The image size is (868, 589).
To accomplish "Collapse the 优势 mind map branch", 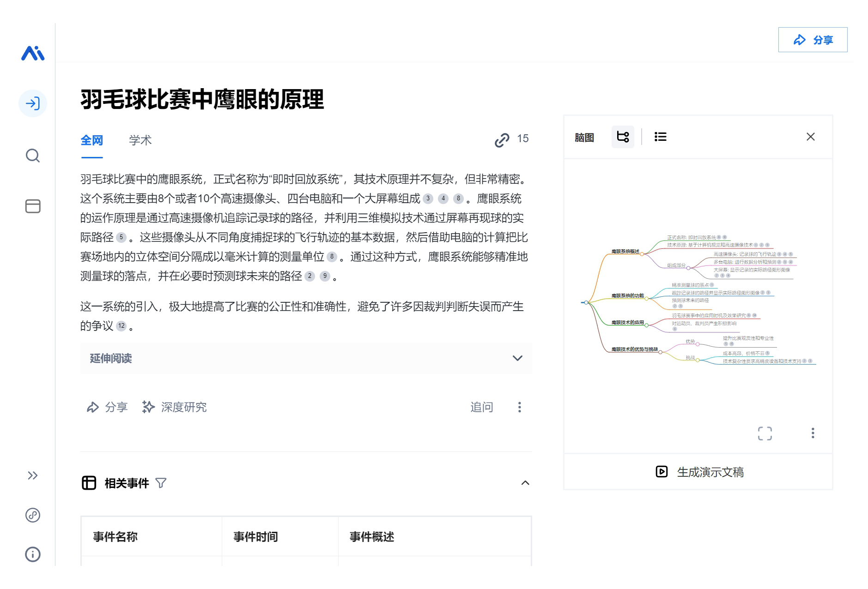I will [698, 344].
